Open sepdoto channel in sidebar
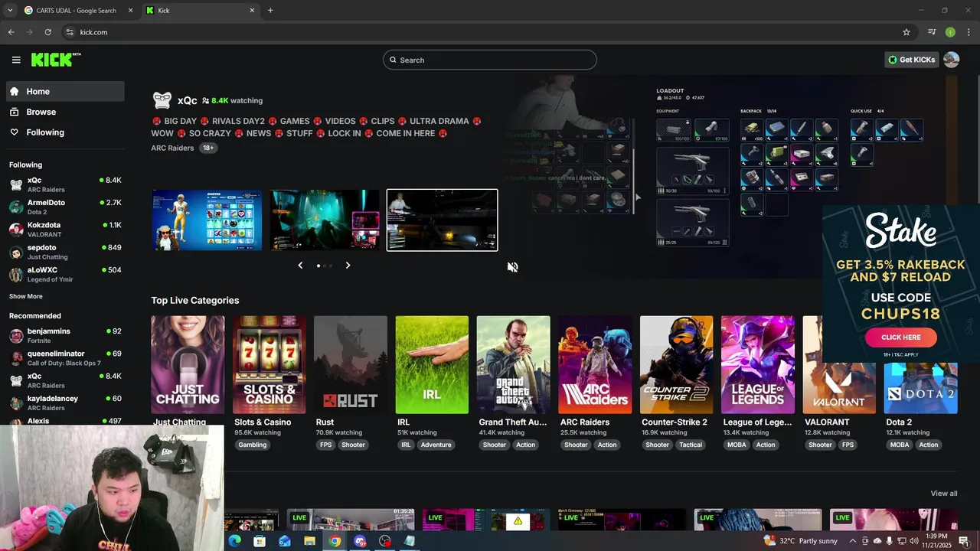980x551 pixels. tap(65, 252)
